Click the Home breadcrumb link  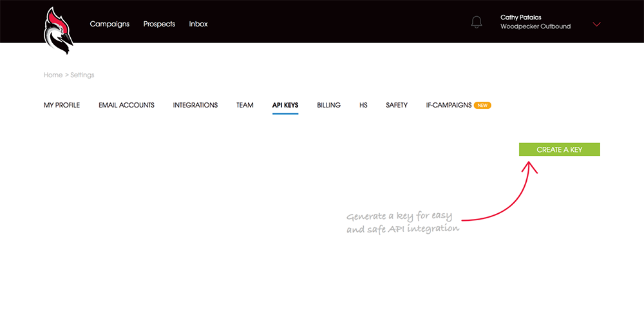pyautogui.click(x=53, y=75)
